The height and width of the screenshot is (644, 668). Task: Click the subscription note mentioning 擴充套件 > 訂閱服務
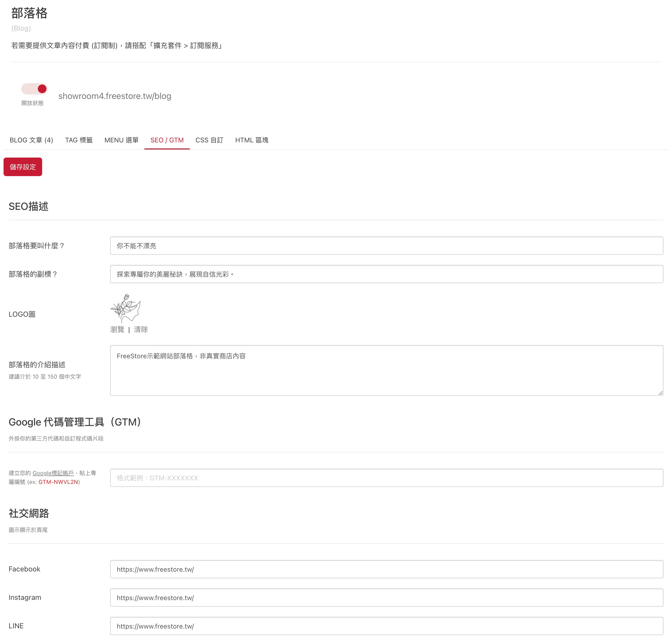117,46
